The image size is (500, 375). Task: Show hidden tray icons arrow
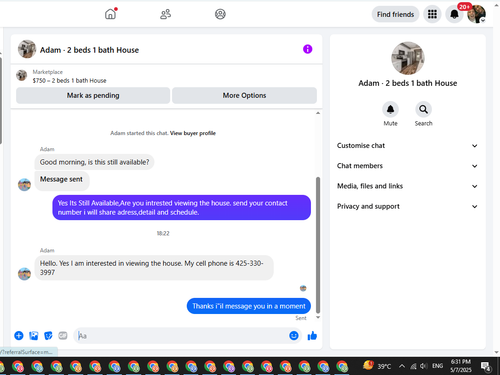tap(402, 366)
